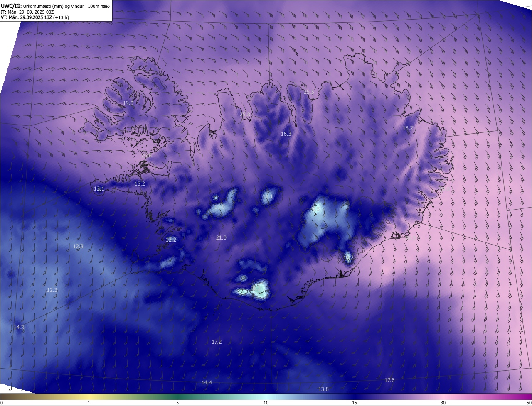532x406 pixels.
Task: Click the 18.2 value label
Action: (x=408, y=128)
